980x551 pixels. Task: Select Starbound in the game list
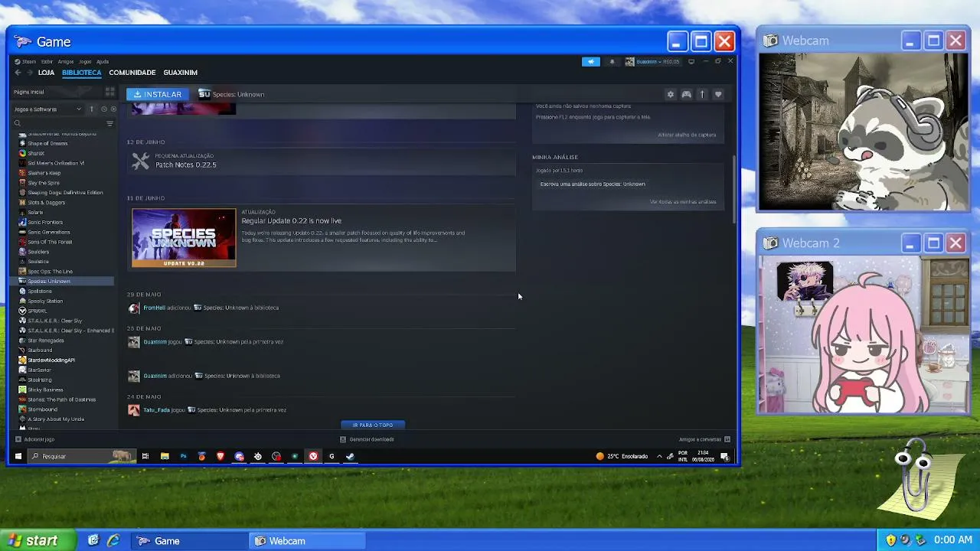pyautogui.click(x=40, y=350)
